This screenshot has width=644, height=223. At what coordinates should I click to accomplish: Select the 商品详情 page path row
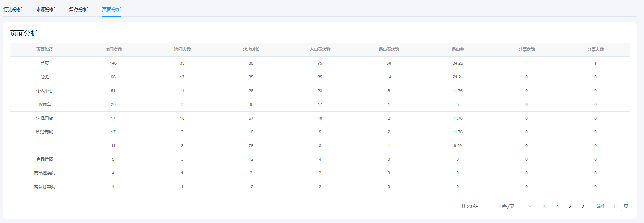45,159
